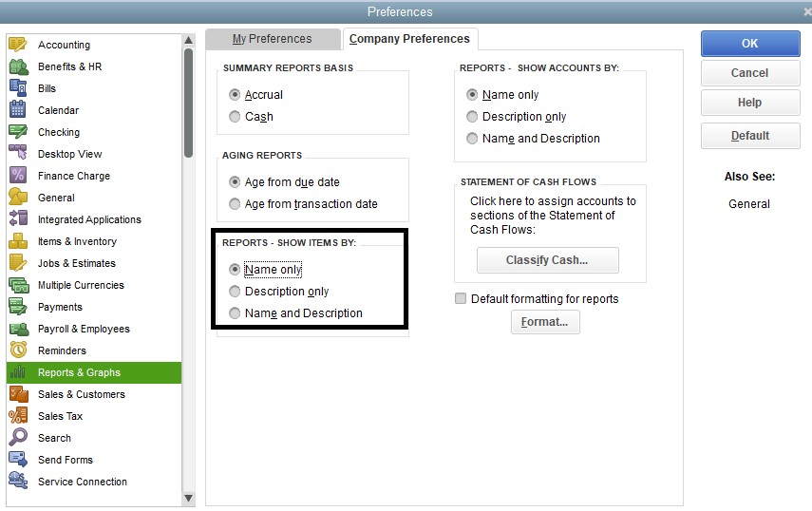The image size is (812, 511).
Task: Click the Accounting preferences icon
Action: pos(18,45)
